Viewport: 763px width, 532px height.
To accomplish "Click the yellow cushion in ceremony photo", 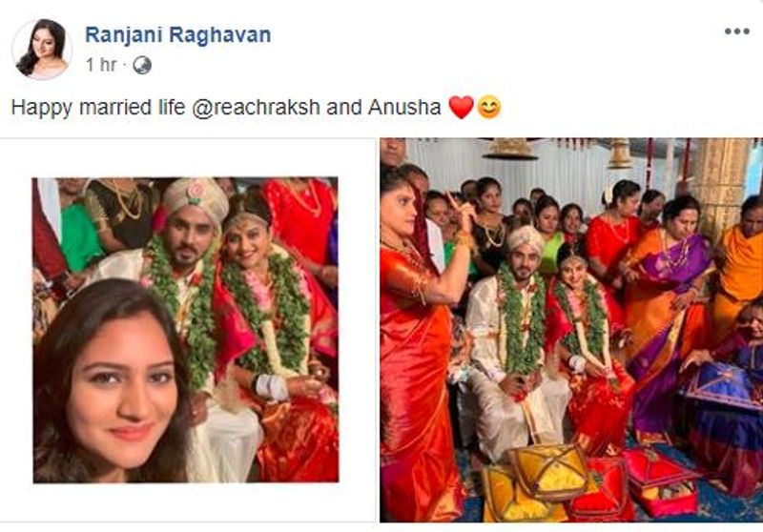I will click(547, 472).
